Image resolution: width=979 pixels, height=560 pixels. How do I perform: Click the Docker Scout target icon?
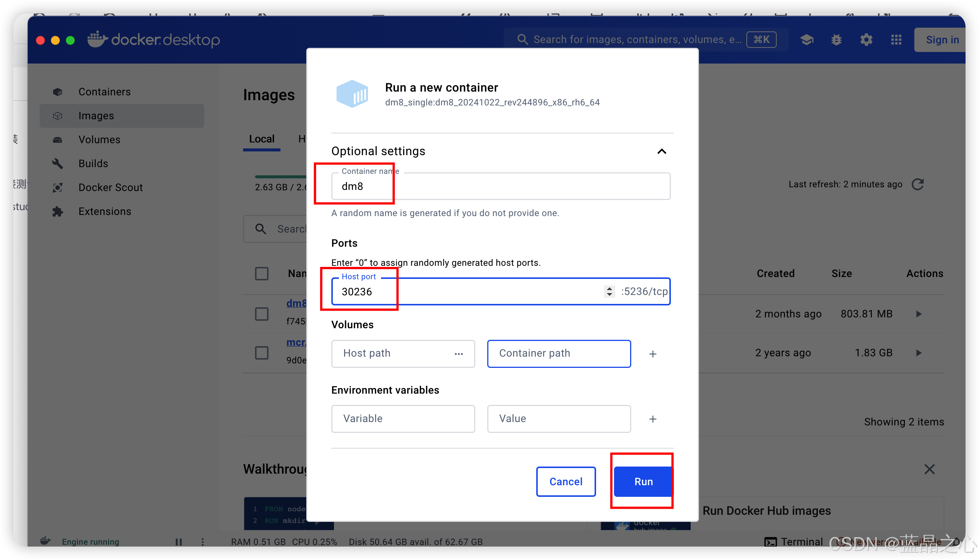(57, 187)
